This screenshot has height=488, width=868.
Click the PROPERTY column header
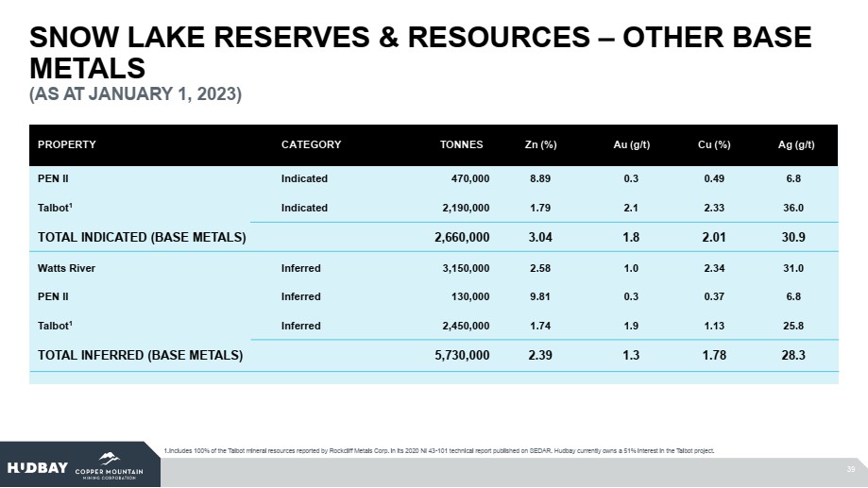(67, 144)
